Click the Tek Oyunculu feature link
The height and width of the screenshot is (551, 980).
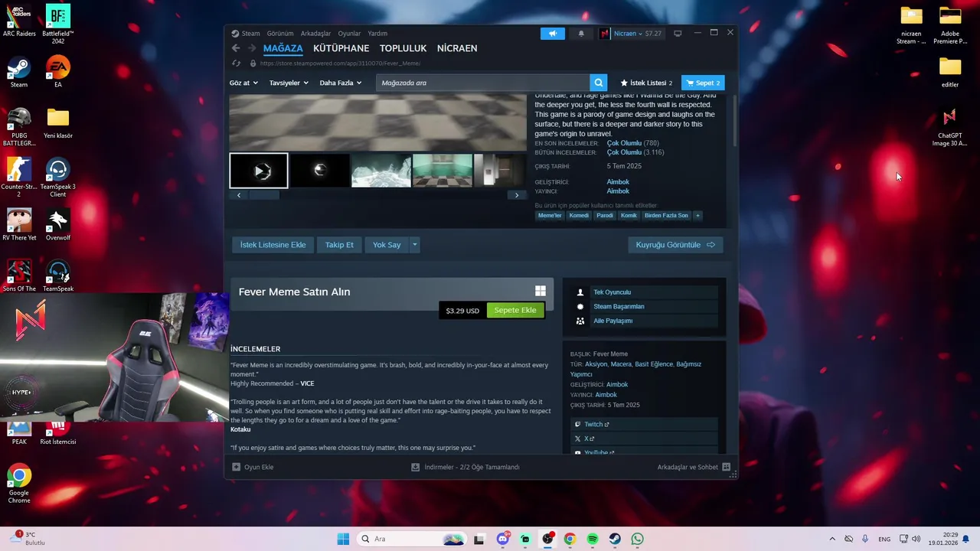(612, 292)
